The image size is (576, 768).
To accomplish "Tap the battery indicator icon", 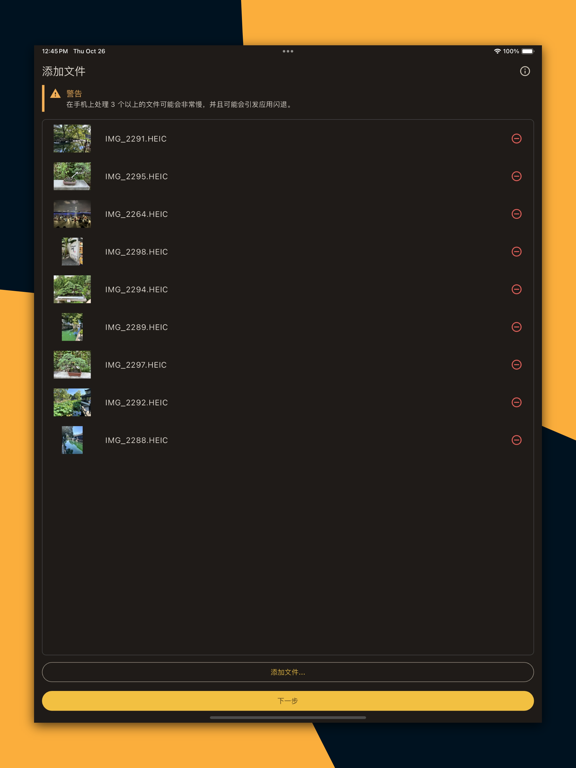I will coord(528,51).
